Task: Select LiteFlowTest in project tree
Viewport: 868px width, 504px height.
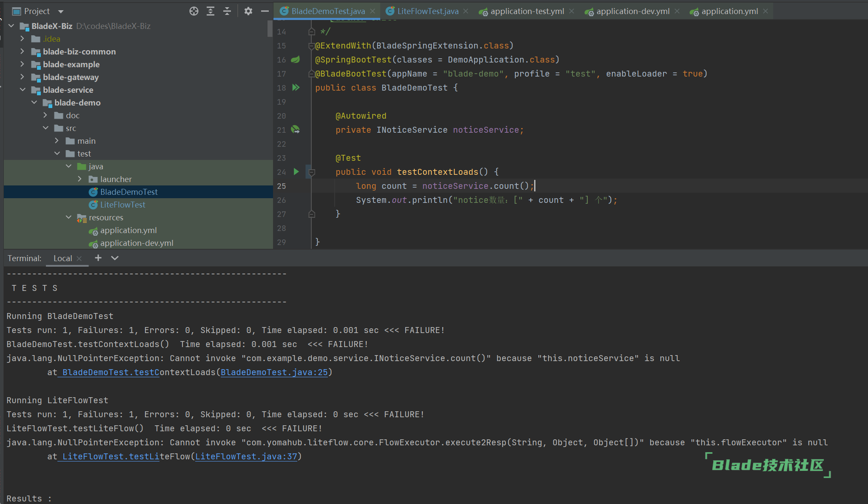Action: click(x=138, y=205)
